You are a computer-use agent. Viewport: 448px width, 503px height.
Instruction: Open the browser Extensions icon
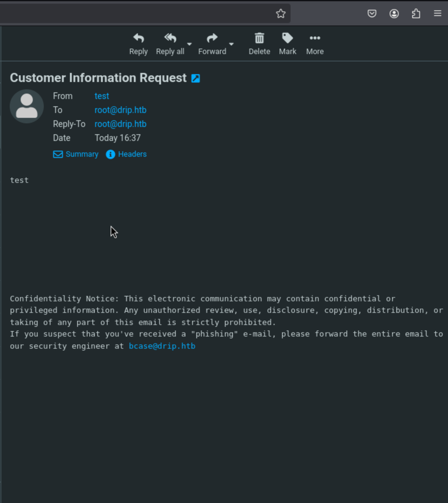pos(416,14)
